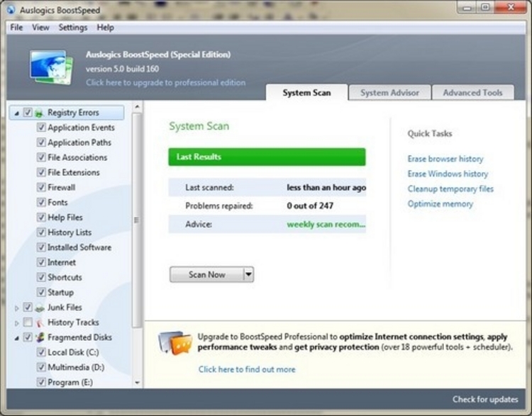Viewport: 532px width, 416px height.
Task: Click the orange chat upgrade icon
Action: 175,343
